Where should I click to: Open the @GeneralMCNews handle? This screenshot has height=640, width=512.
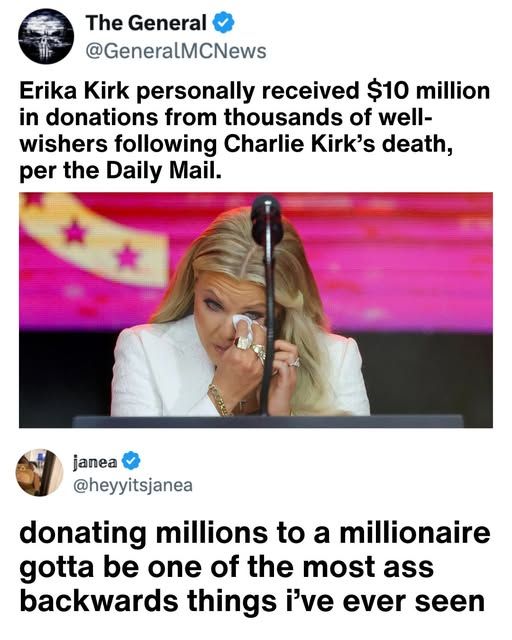pyautogui.click(x=176, y=52)
